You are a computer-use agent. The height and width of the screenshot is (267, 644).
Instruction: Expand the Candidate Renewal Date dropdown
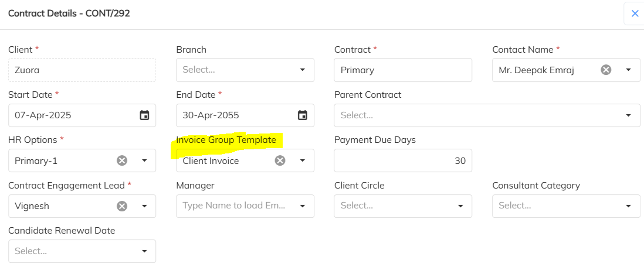click(144, 251)
